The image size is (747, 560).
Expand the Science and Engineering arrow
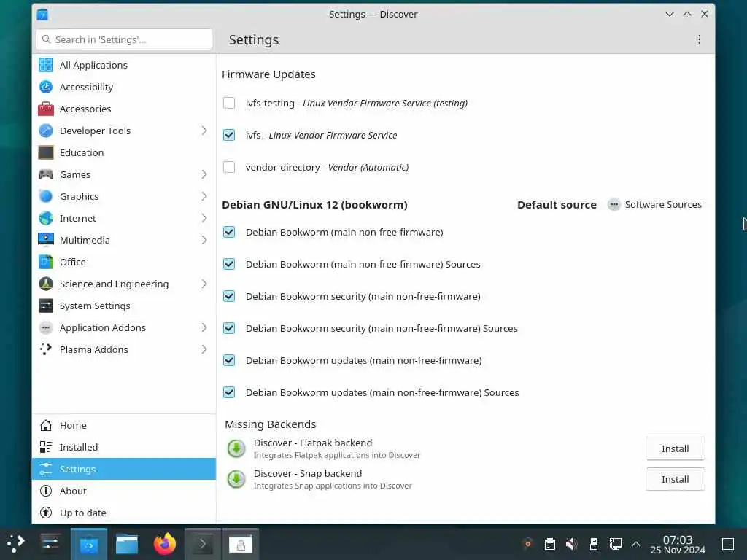204,284
